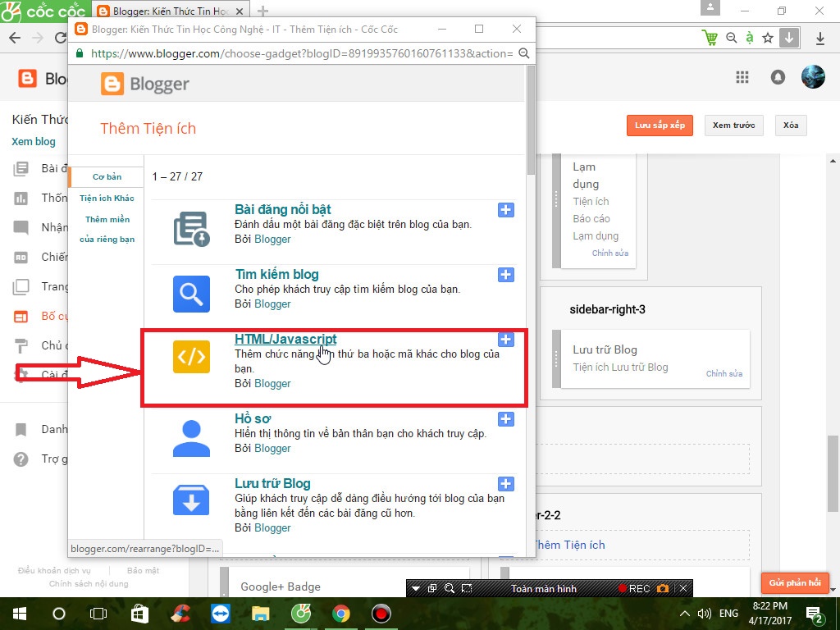Viewport: 840px width, 630px height.
Task: Add the Bài đăng nổi bật gadget with plus
Action: [505, 210]
